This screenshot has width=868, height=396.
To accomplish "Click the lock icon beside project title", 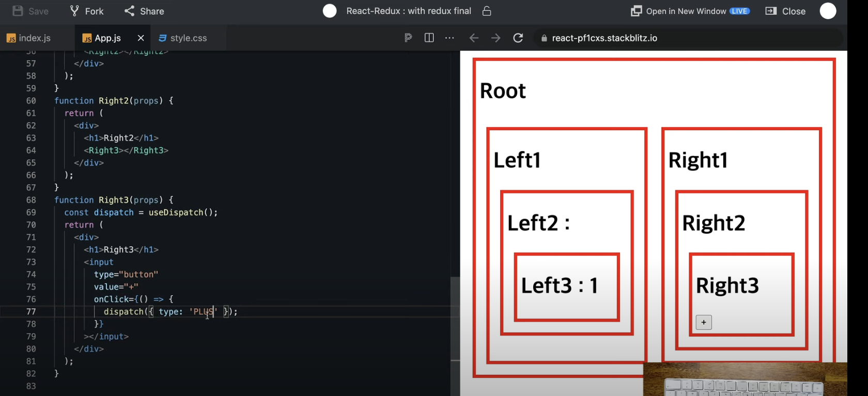I will [487, 11].
